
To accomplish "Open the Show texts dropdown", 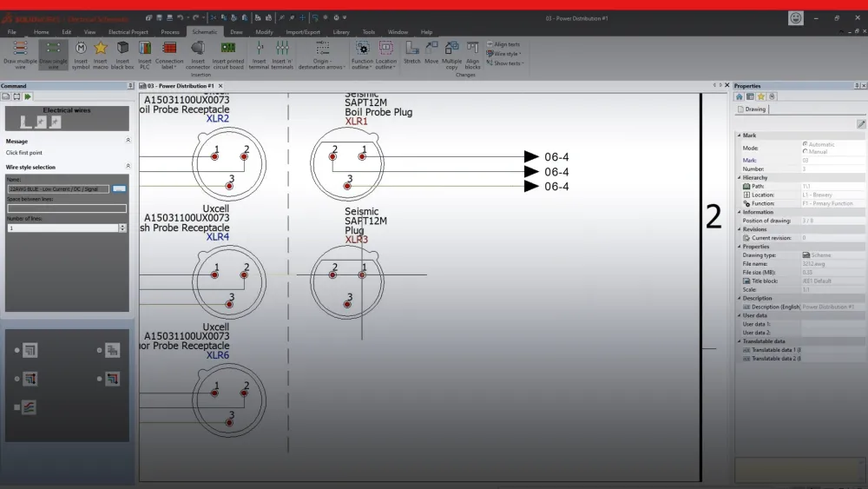I will click(x=506, y=63).
